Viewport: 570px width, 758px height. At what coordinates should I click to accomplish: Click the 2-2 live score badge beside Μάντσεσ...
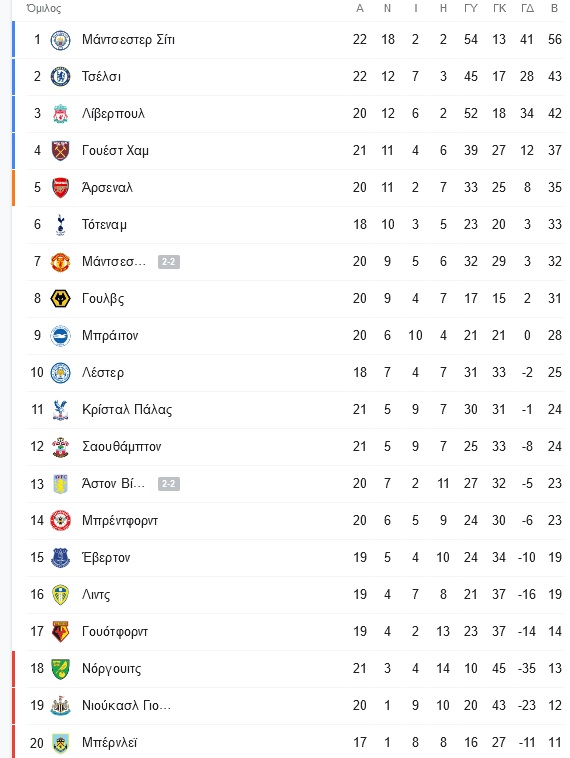pos(169,262)
